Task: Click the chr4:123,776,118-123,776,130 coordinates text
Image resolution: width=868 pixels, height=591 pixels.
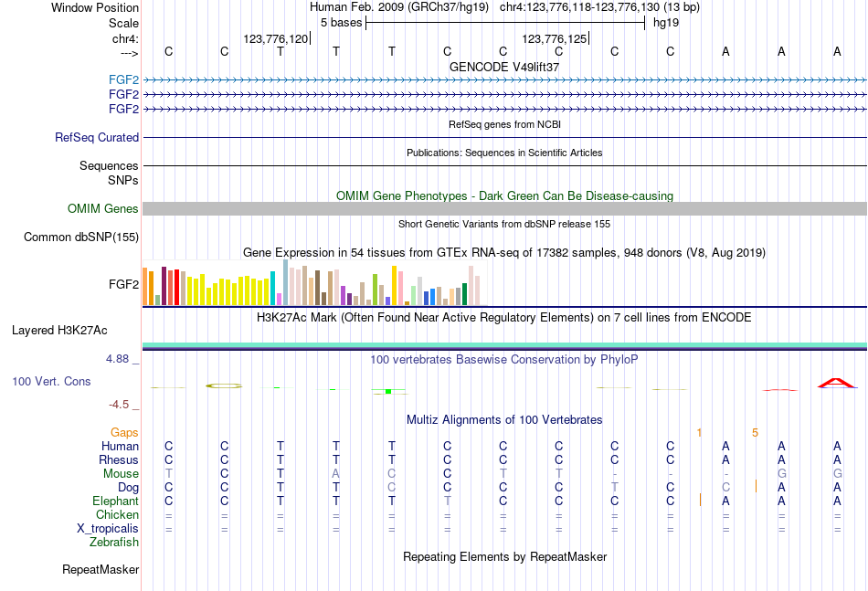Action: tap(599, 7)
